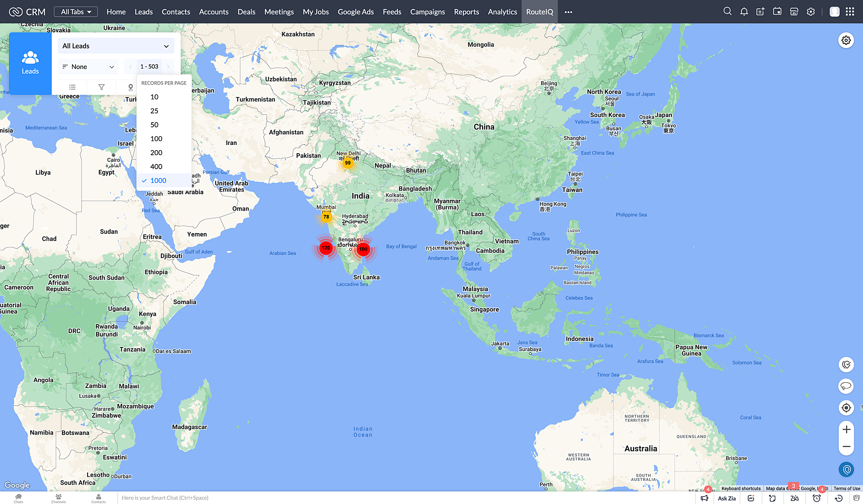Open recent items history icon

pos(838,498)
